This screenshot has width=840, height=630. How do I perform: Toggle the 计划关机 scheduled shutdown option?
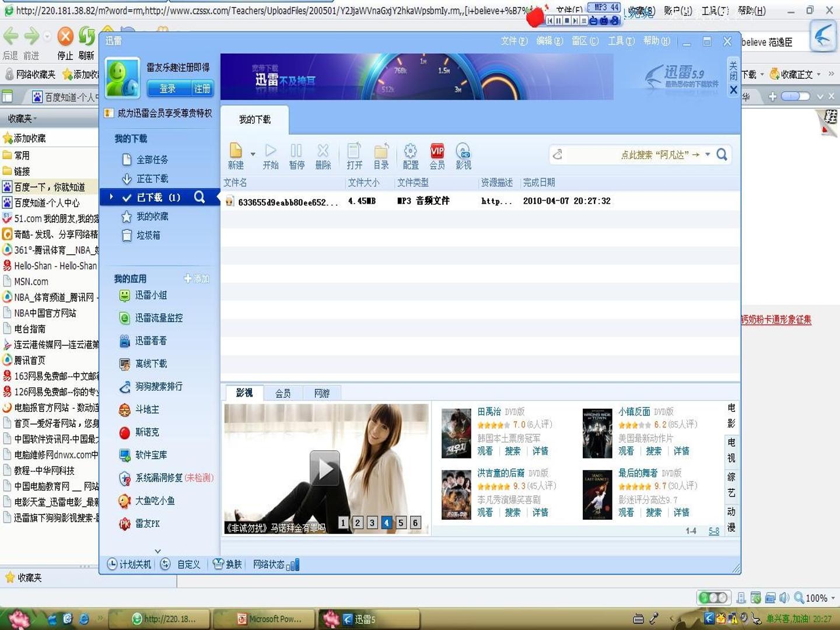coord(129,564)
